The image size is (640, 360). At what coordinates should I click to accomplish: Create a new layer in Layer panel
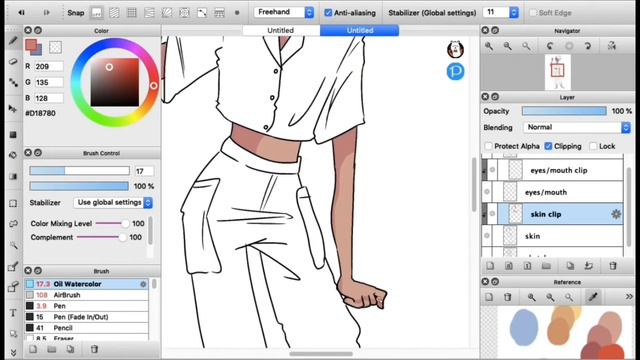pyautogui.click(x=490, y=266)
